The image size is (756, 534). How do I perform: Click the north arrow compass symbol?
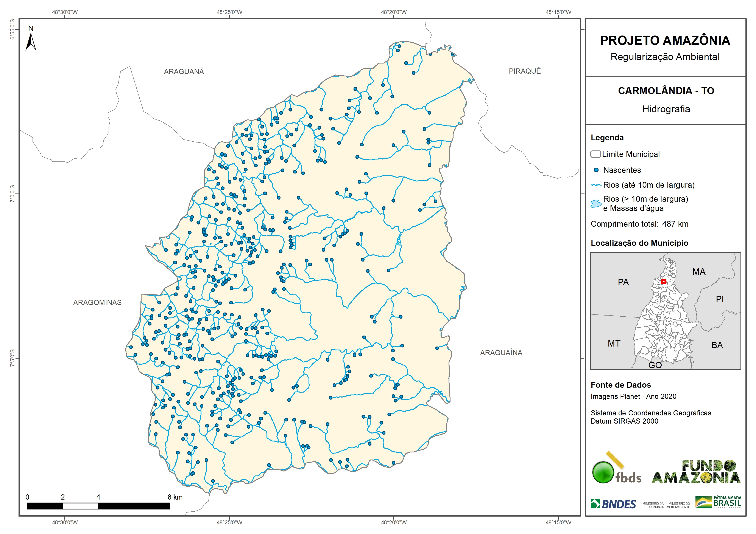tap(31, 41)
